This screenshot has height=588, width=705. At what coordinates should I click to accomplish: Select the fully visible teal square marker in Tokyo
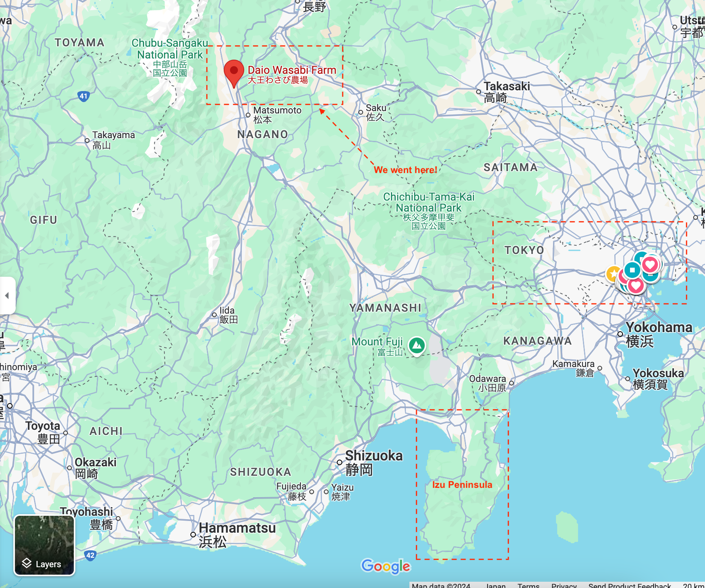632,270
